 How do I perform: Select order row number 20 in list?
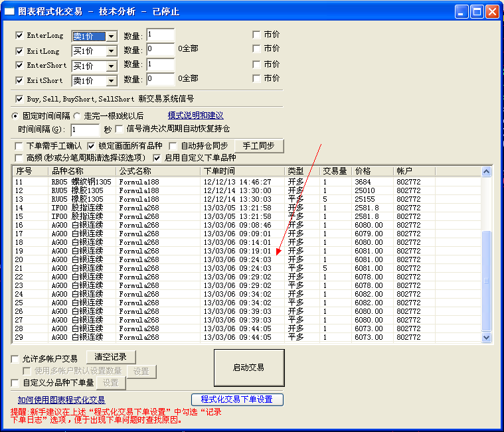pos(199,259)
